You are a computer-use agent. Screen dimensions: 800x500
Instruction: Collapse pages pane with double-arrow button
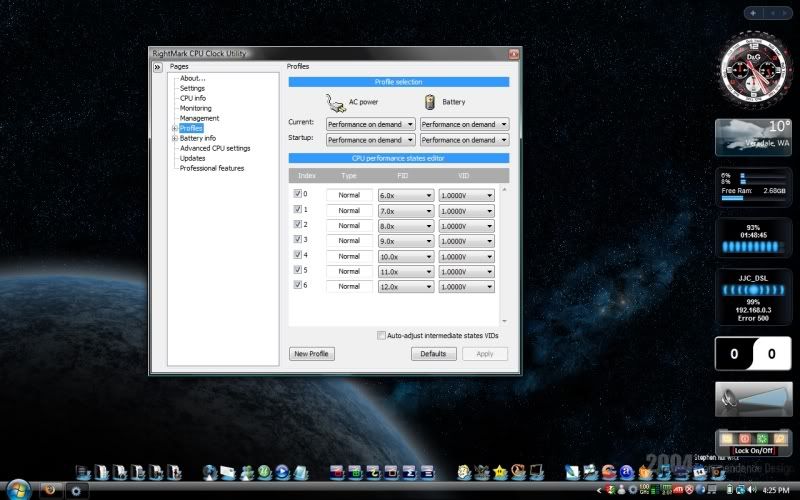pyautogui.click(x=158, y=67)
